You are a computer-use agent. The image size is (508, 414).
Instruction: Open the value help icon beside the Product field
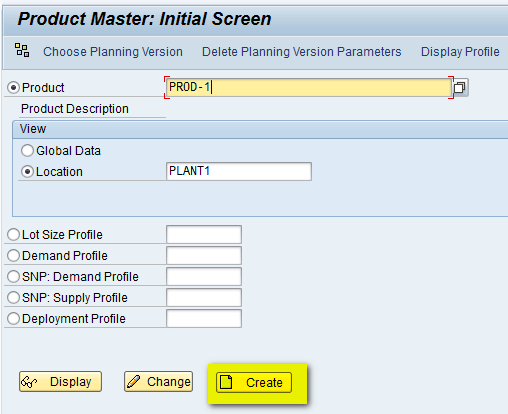[x=460, y=88]
